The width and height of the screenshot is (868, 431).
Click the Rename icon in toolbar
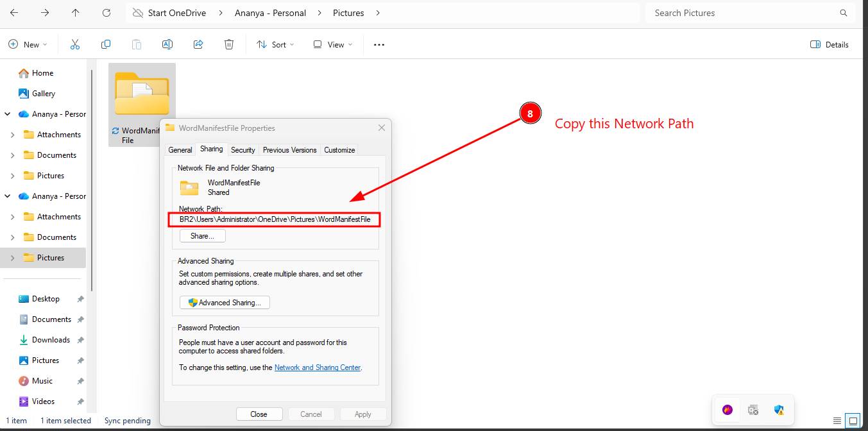point(167,44)
